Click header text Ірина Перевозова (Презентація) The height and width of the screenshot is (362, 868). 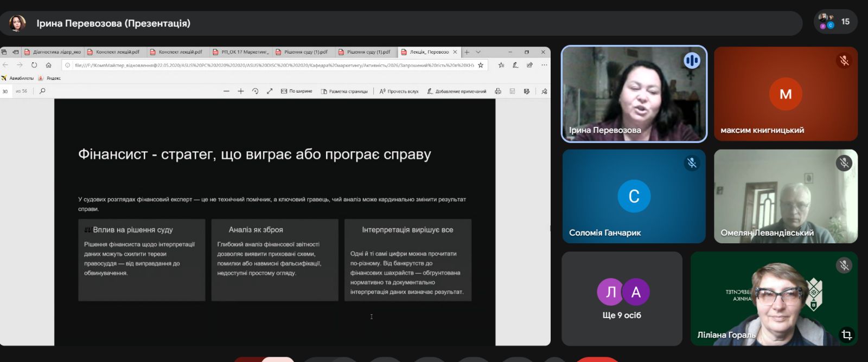(113, 23)
